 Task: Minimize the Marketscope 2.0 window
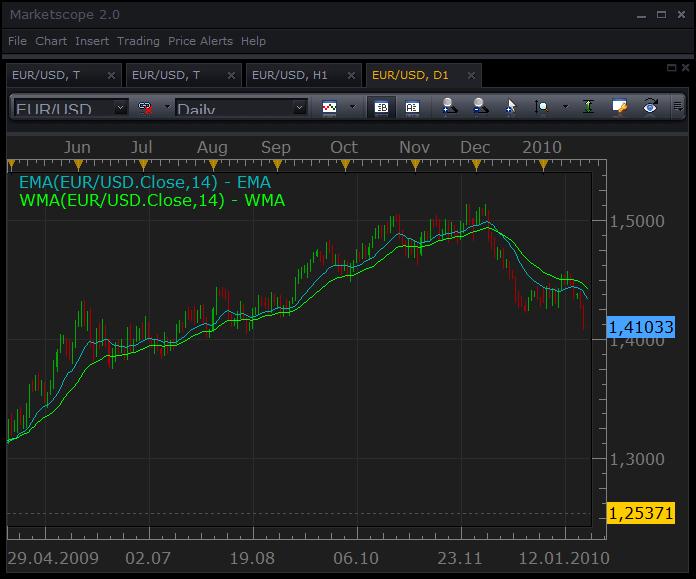[641, 16]
